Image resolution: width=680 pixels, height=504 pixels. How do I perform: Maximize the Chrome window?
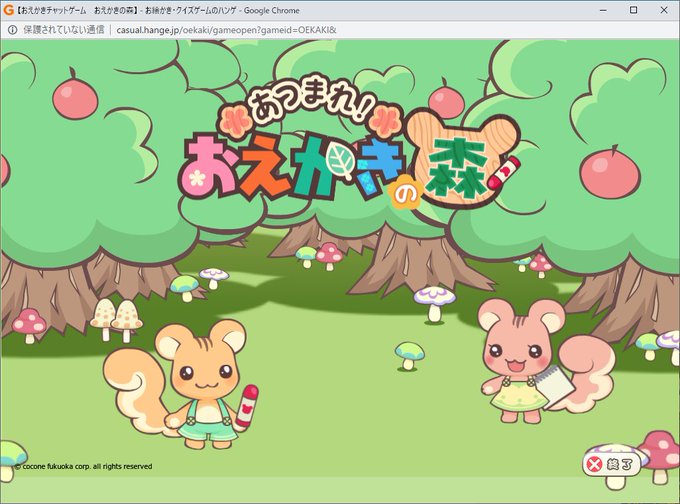pyautogui.click(x=633, y=10)
